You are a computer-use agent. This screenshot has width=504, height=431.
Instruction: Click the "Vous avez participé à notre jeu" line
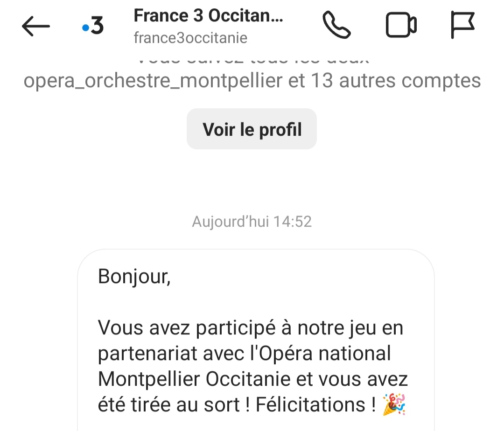coord(251,328)
